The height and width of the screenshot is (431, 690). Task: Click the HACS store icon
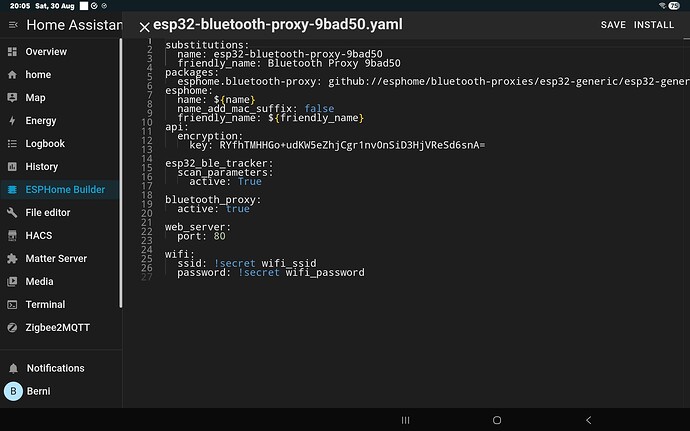(12, 236)
